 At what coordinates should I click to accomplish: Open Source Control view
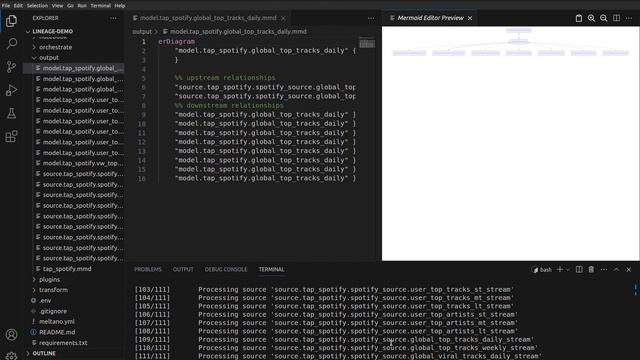coord(11,67)
